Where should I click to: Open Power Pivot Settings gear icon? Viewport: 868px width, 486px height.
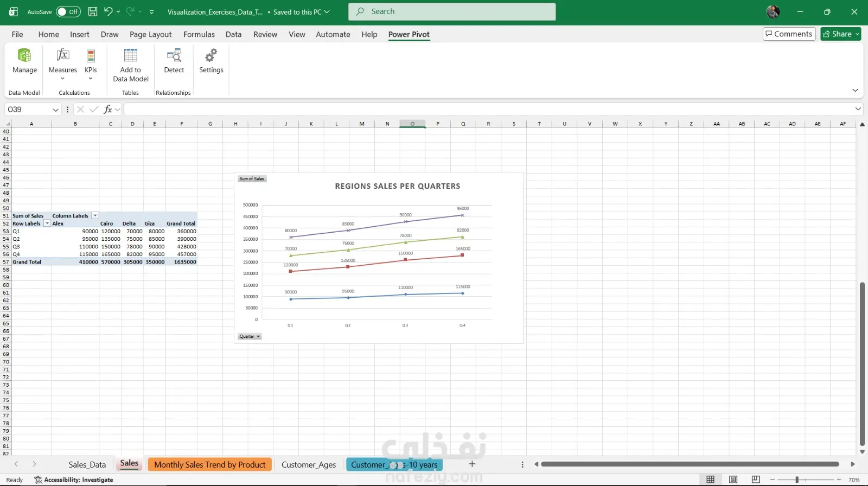click(211, 55)
